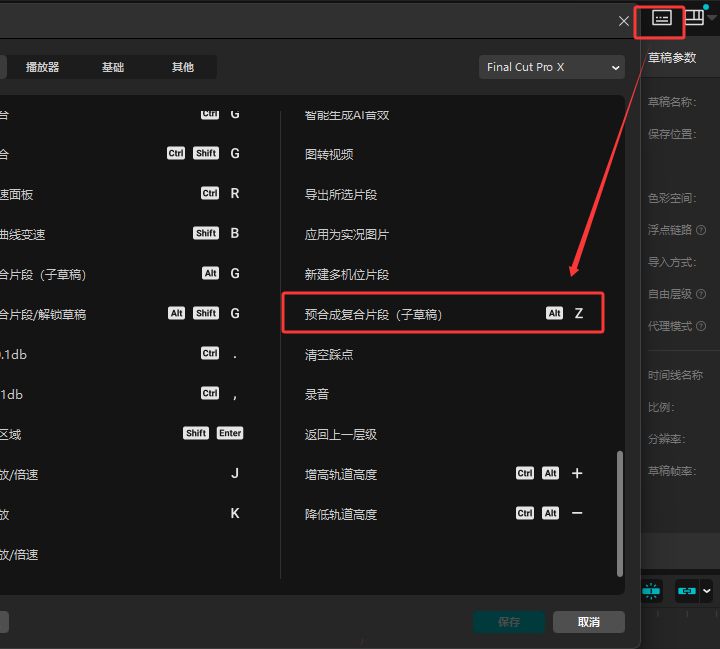Open the keyboard shortcuts icon in top bar
The width and height of the screenshot is (720, 649).
[661, 18]
